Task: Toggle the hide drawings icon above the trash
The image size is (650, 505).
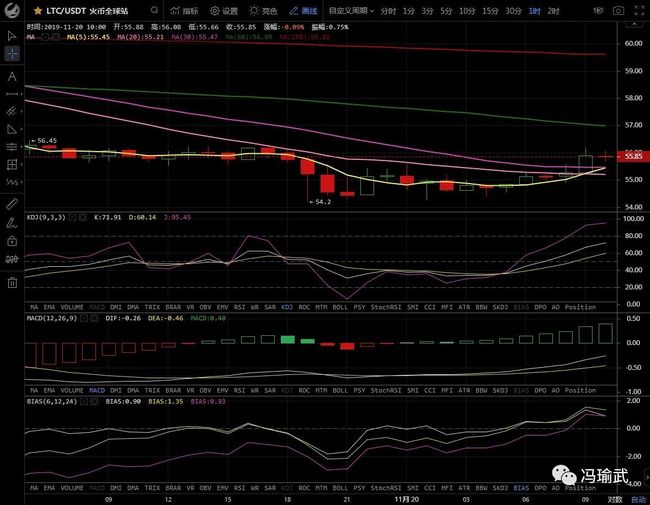Action: pyautogui.click(x=12, y=260)
